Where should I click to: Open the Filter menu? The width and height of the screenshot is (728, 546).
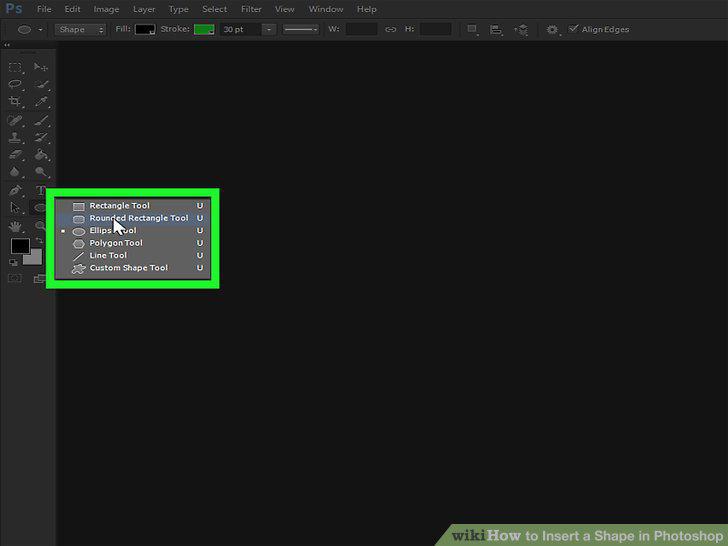(251, 9)
